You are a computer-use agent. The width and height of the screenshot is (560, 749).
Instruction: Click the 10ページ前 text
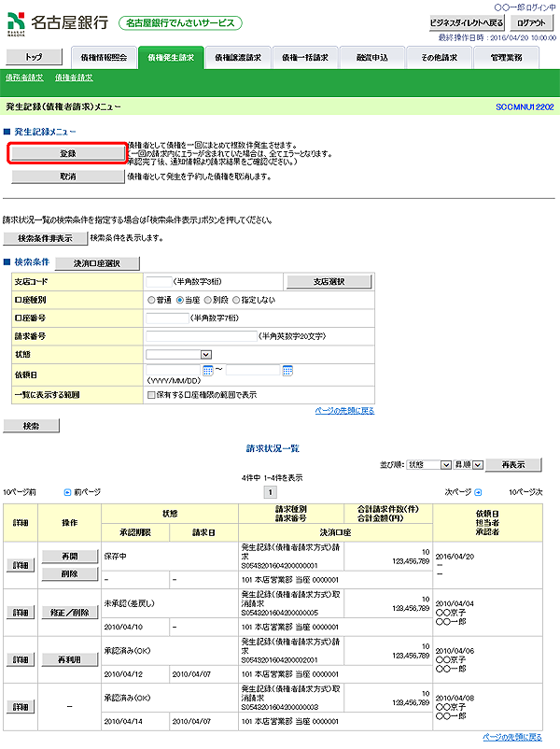coord(19,492)
